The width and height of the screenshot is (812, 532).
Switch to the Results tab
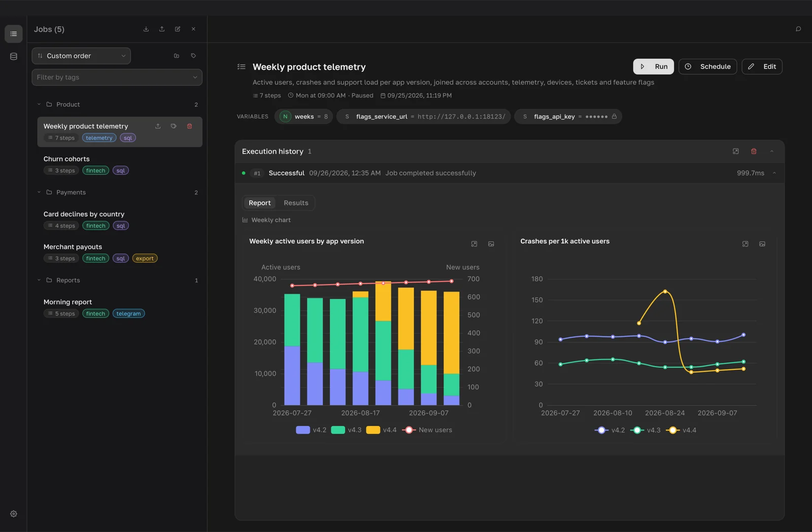click(x=296, y=203)
